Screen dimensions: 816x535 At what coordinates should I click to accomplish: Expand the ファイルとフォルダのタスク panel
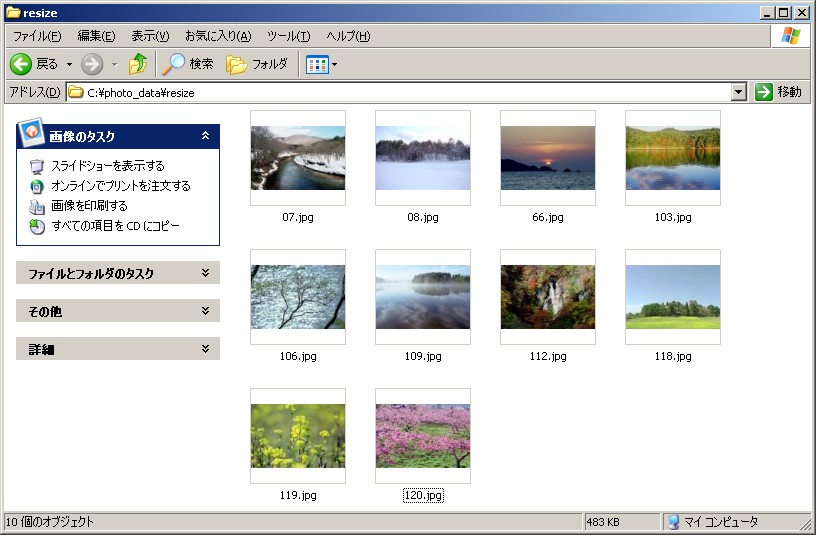coord(118,273)
